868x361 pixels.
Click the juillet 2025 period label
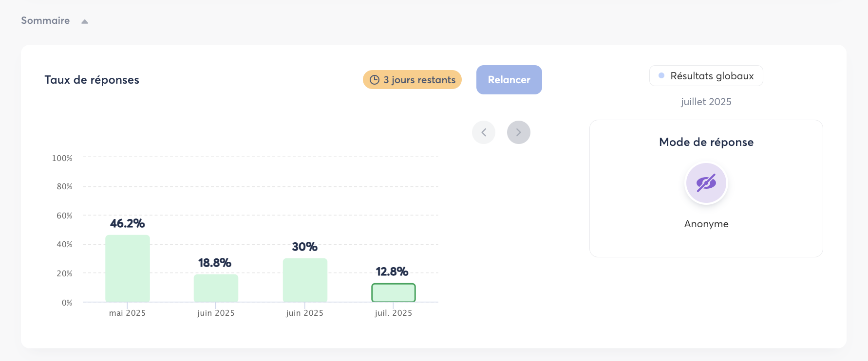point(706,102)
